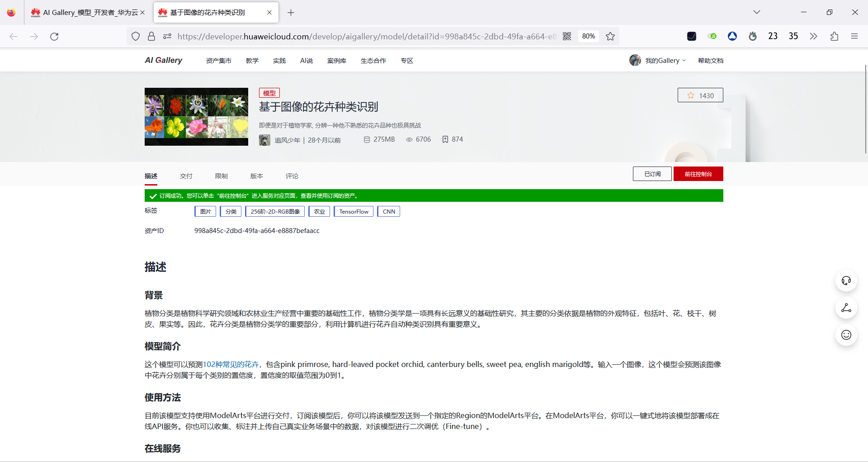Click the share icon on right edge
Viewport: 868px width, 462px height.
846,308
